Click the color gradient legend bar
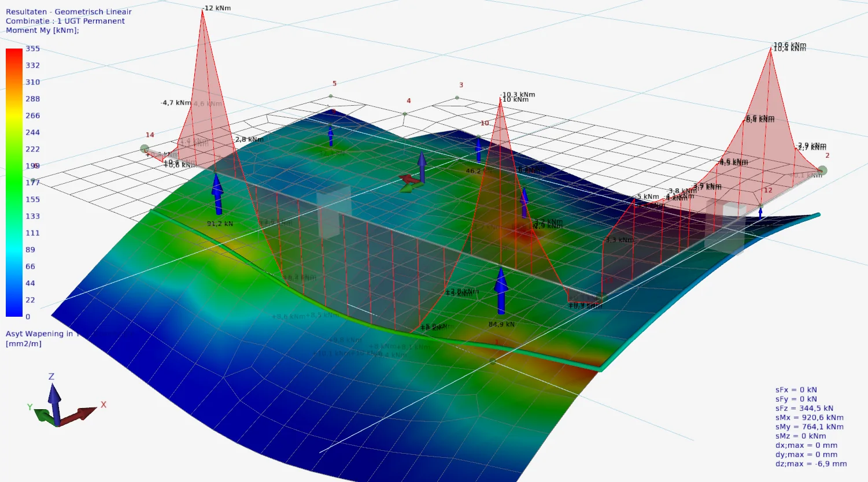868x482 pixels. pyautogui.click(x=14, y=183)
